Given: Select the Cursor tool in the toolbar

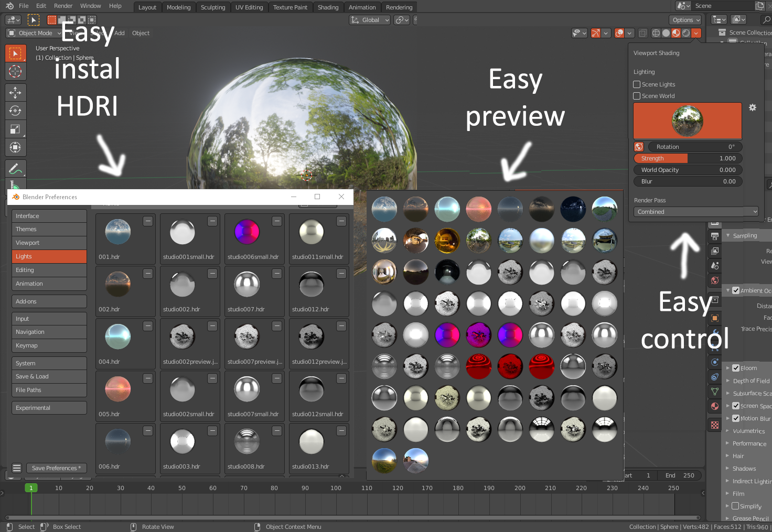Looking at the screenshot, I should tap(15, 71).
